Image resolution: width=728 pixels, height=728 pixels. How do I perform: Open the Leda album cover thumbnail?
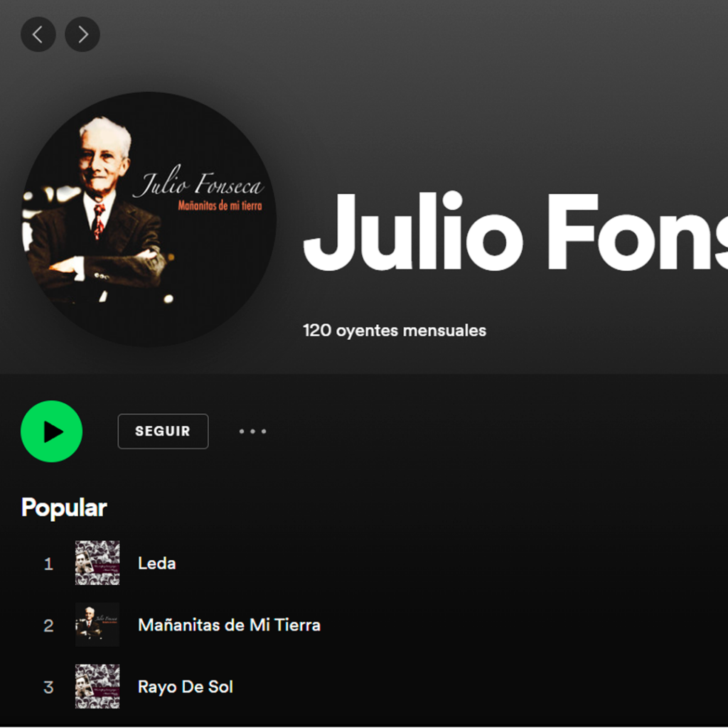[x=97, y=563]
